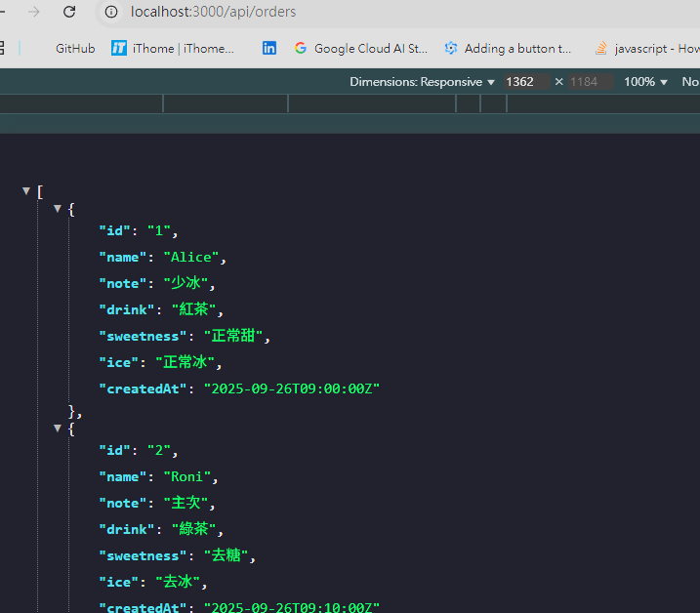Open the iThome bookmark
This screenshot has width=700, height=613.
173,48
